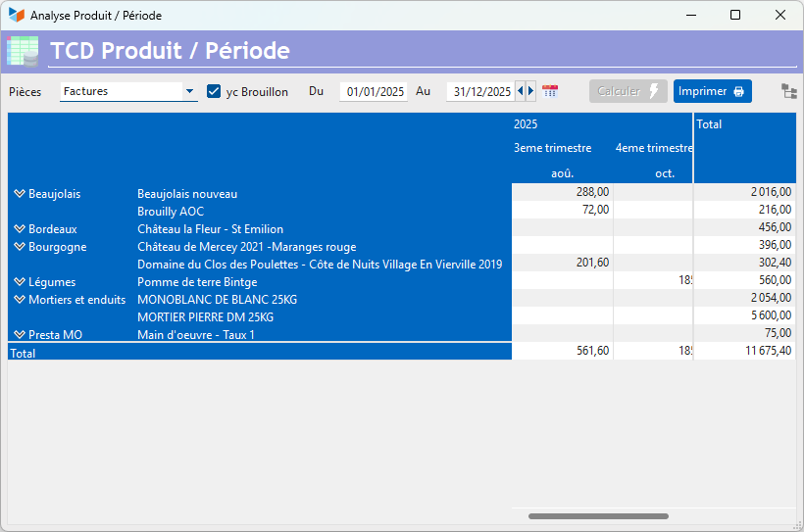This screenshot has height=532, width=804.
Task: Open the Pièces dropdown showing Factures
Action: [189, 91]
